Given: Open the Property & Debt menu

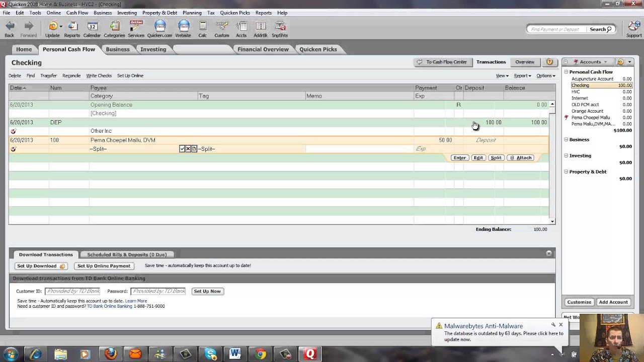Looking at the screenshot, I should point(159,13).
